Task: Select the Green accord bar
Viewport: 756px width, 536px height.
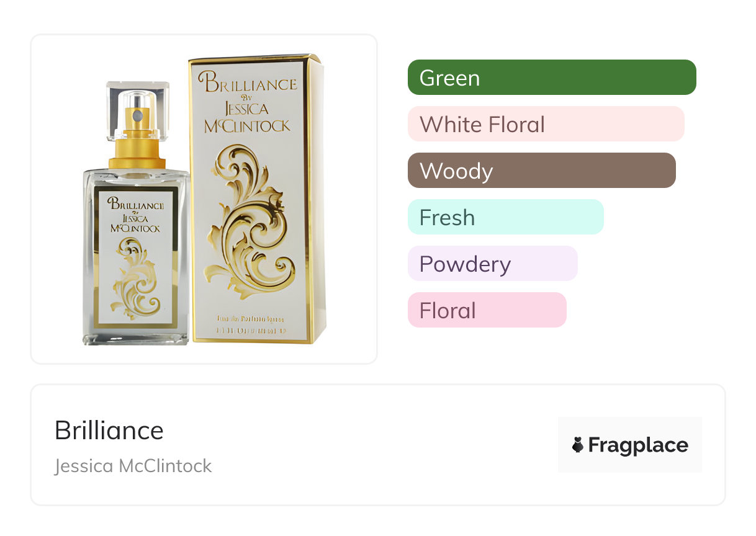Action: [551, 78]
